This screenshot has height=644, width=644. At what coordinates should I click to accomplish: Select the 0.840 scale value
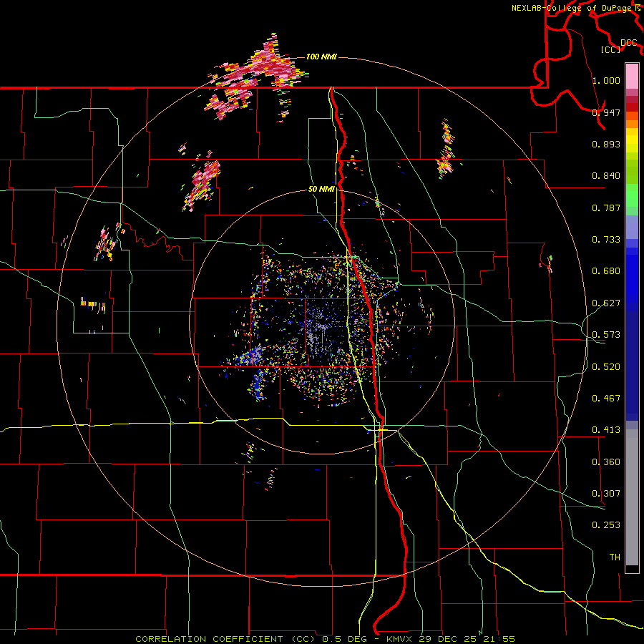[x=606, y=176]
